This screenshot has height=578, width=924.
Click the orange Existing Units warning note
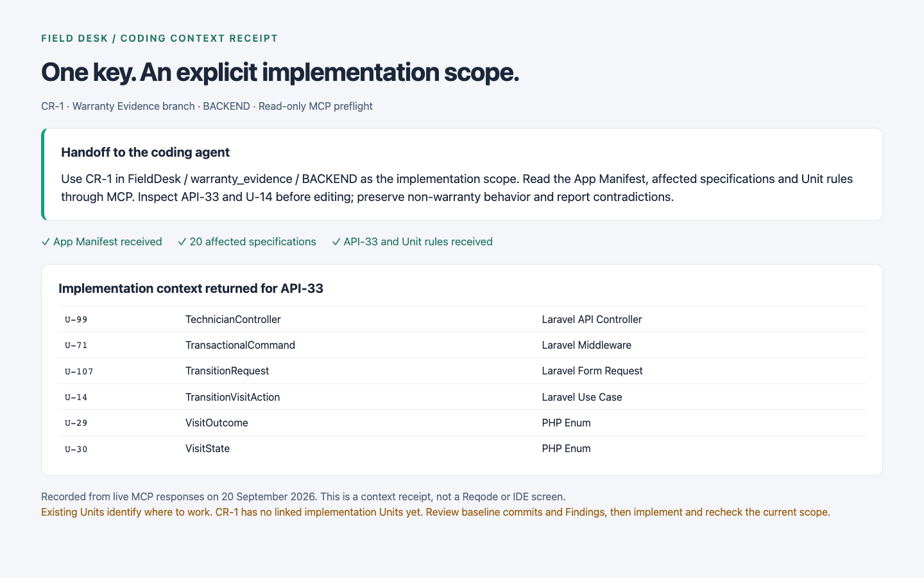[x=436, y=512]
